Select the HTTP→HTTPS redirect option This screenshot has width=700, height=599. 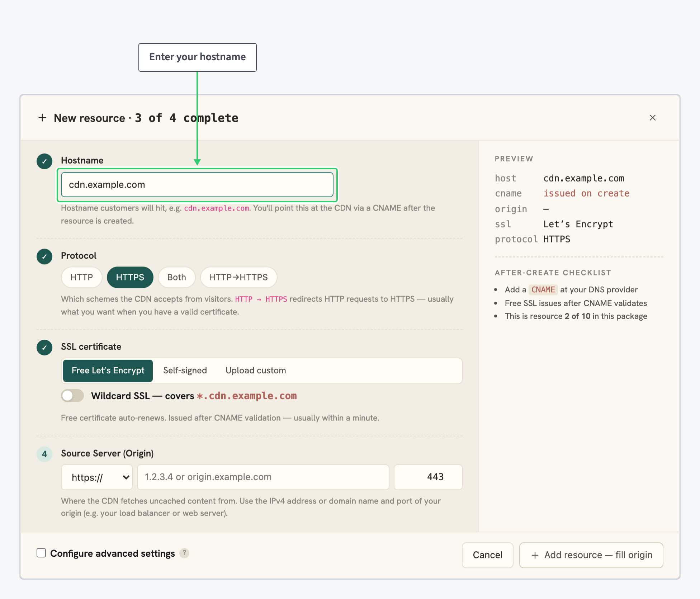238,277
